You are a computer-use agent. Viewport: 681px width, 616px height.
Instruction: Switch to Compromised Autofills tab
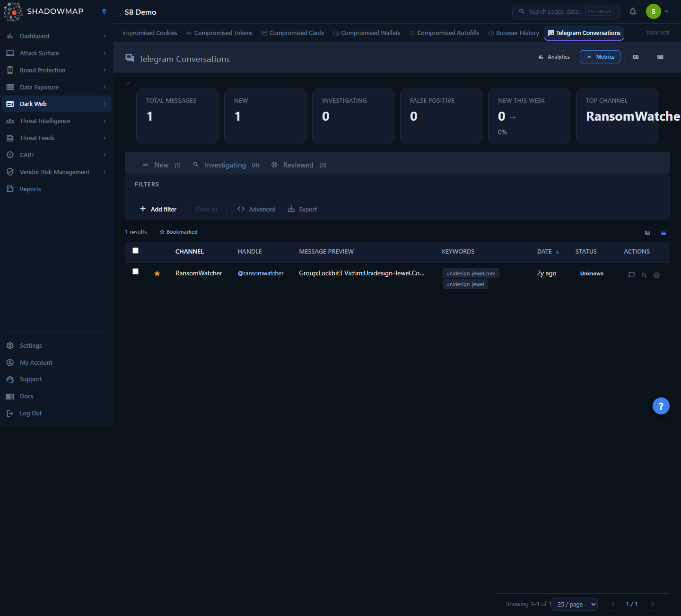[x=444, y=33]
